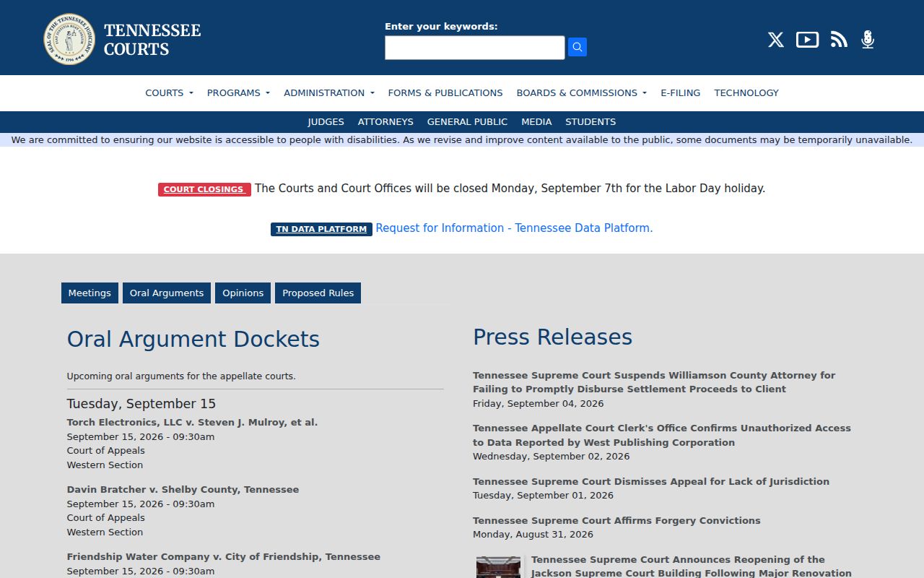
Task: Select the Media audience link
Action: coord(536,121)
